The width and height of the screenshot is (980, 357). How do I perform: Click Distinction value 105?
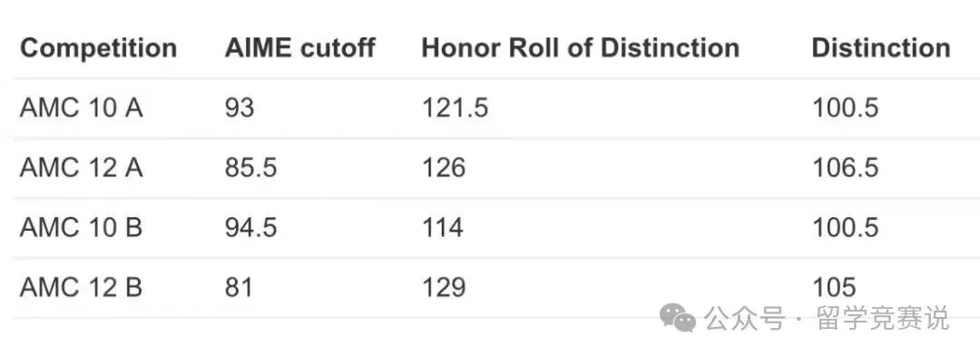[x=834, y=287]
